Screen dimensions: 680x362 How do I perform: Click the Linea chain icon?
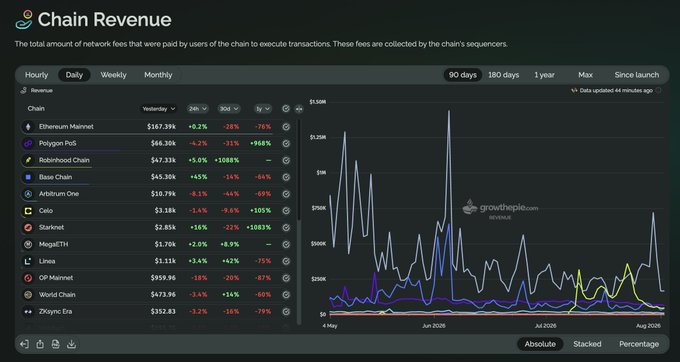coord(29,261)
